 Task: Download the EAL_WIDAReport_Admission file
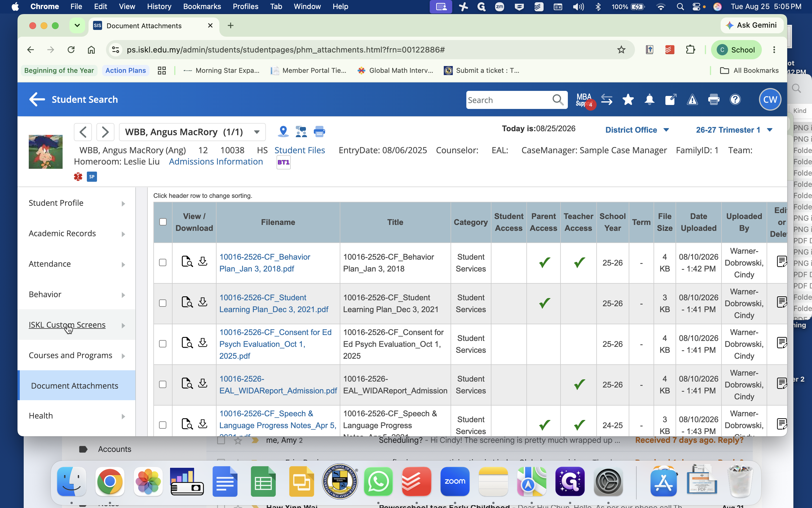(203, 383)
